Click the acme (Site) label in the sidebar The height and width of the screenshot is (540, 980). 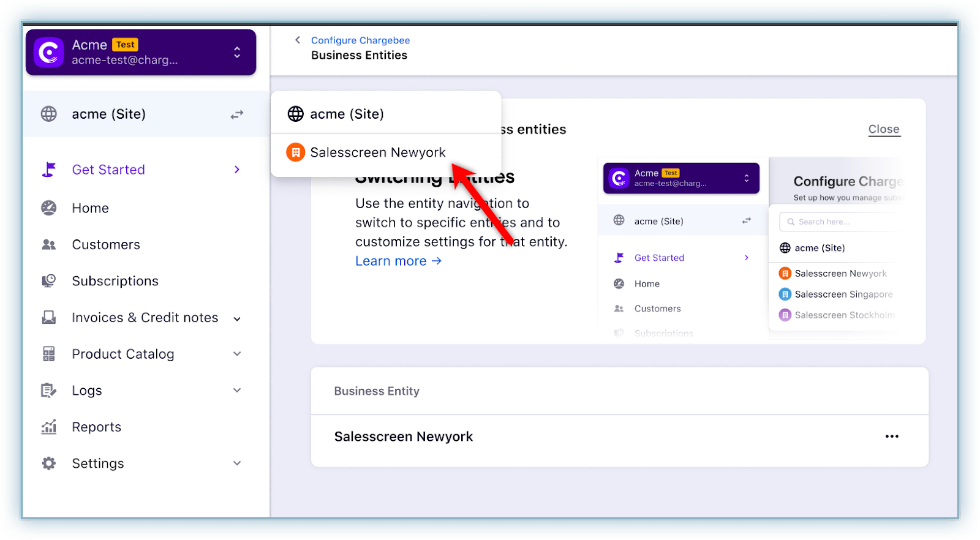[x=109, y=114]
